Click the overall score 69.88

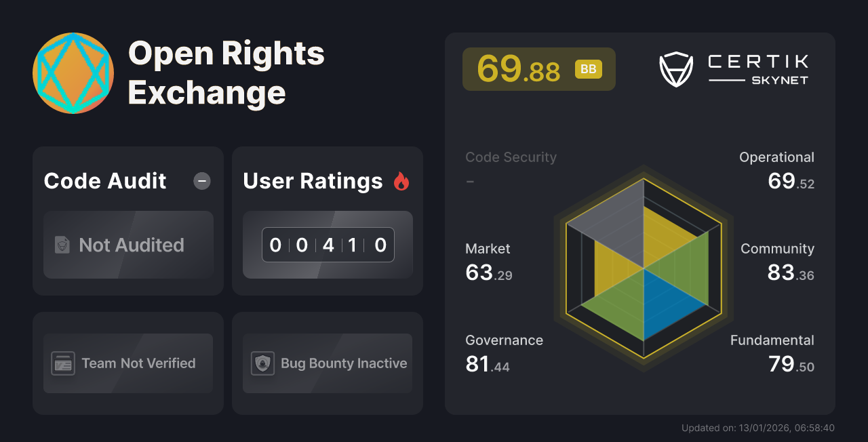[x=519, y=68]
